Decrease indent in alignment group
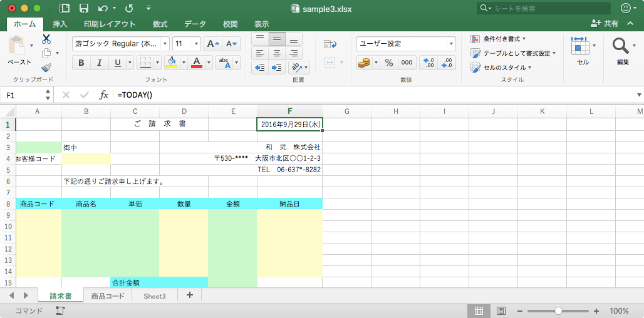Viewport: 644px width, 318px height. pos(259,67)
